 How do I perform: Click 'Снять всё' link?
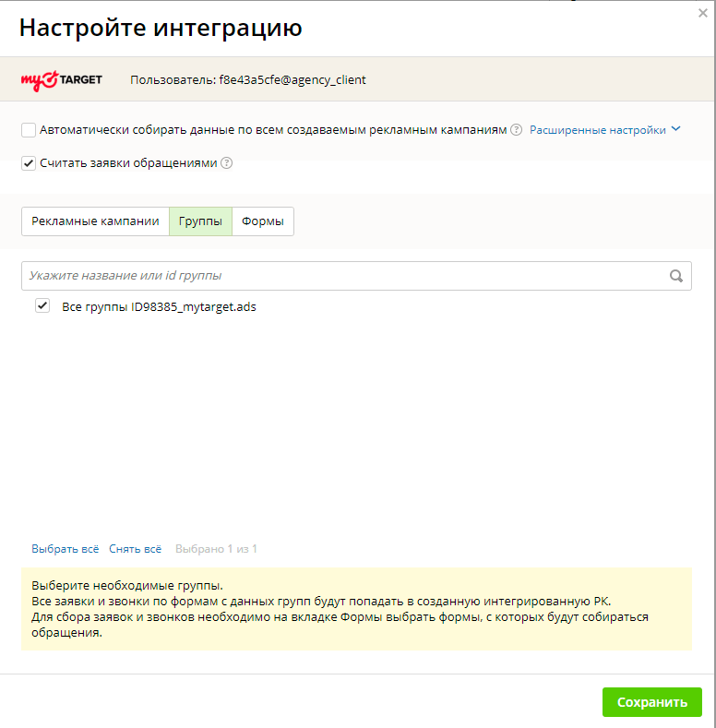pyautogui.click(x=135, y=549)
